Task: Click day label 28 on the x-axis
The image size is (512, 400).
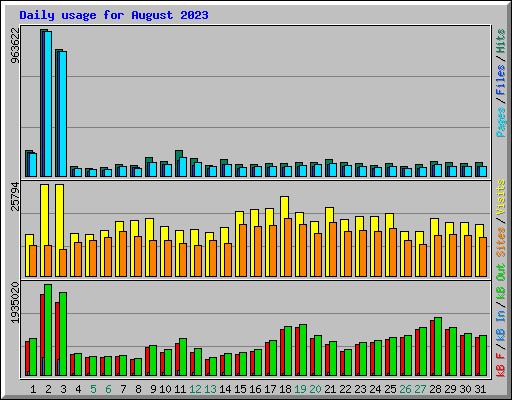Action: coord(435,389)
